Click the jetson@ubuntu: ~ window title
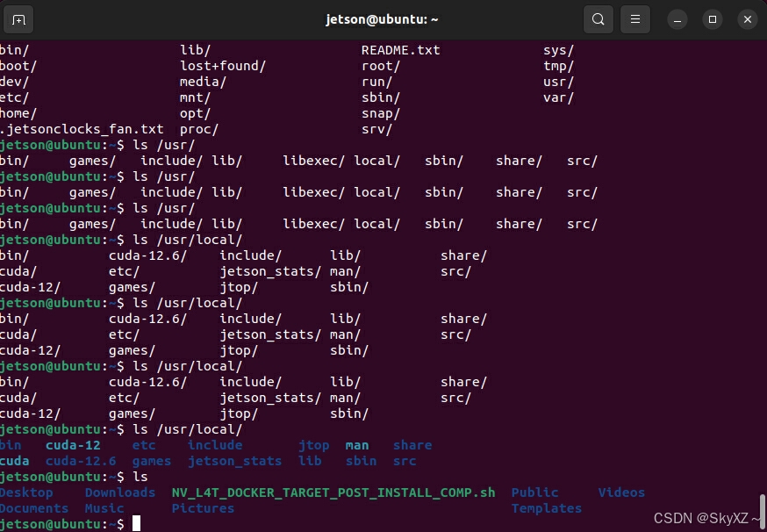767x532 pixels. pos(382,19)
